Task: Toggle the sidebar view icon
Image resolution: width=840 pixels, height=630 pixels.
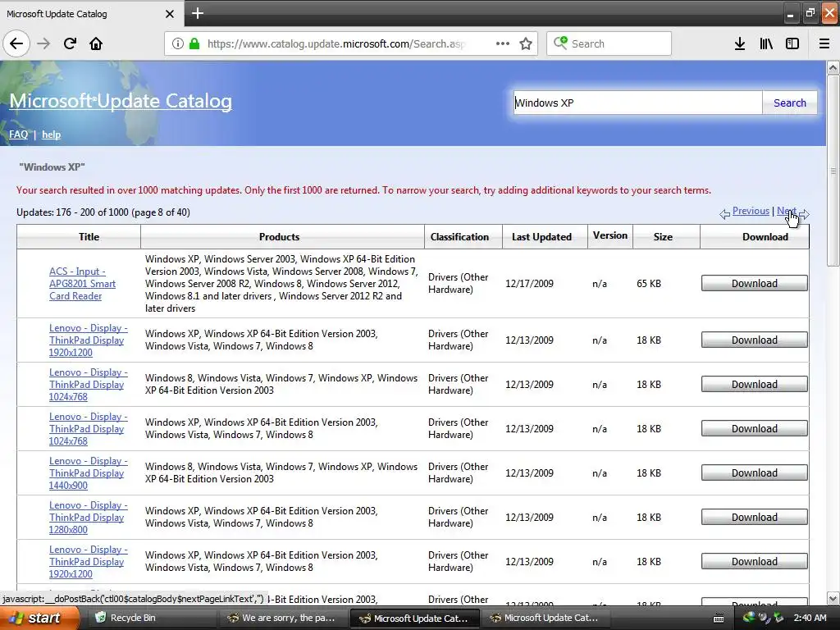Action: point(792,43)
